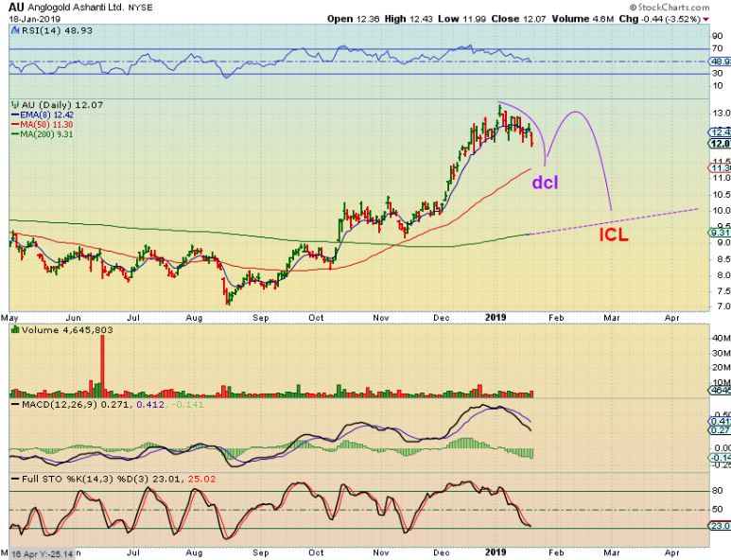Click the StockCharts.com watermark link

pyautogui.click(x=669, y=7)
